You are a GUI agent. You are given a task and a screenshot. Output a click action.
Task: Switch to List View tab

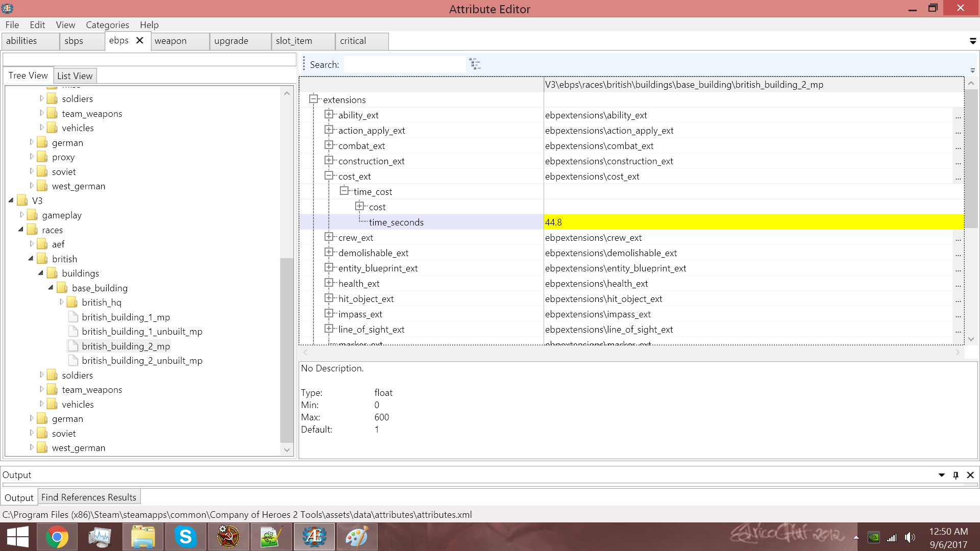(75, 76)
